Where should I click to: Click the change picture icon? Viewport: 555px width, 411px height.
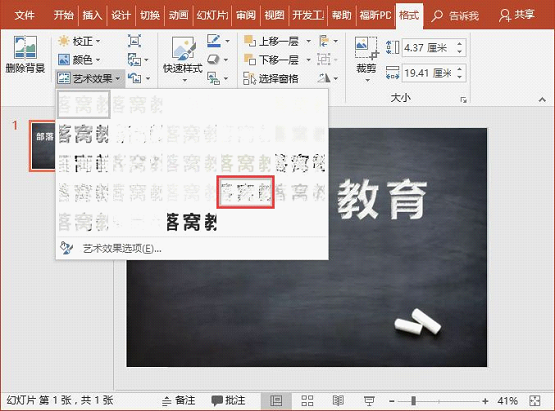click(x=134, y=59)
